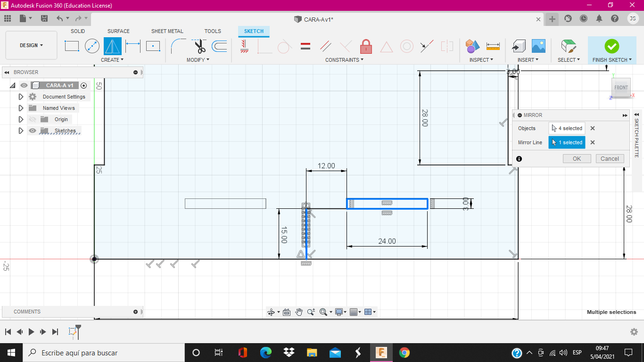Image resolution: width=644 pixels, height=362 pixels.
Task: Save the document with the floppy icon
Action: pos(44,18)
